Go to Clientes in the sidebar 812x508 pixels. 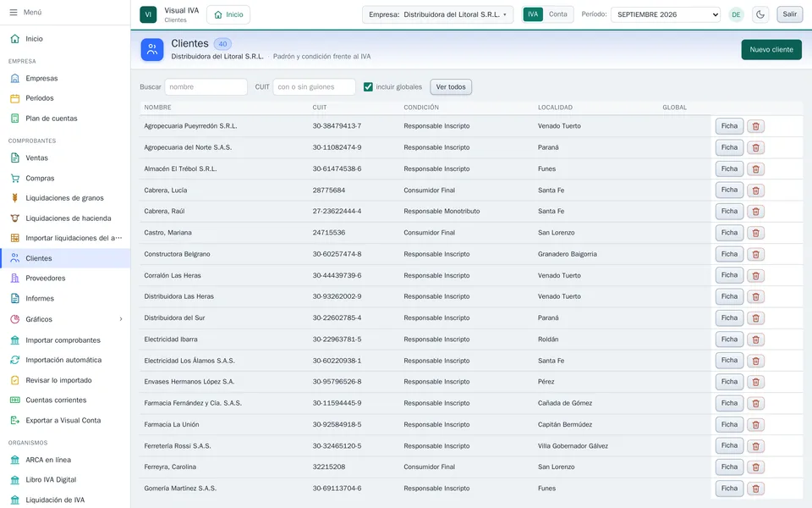click(65, 258)
